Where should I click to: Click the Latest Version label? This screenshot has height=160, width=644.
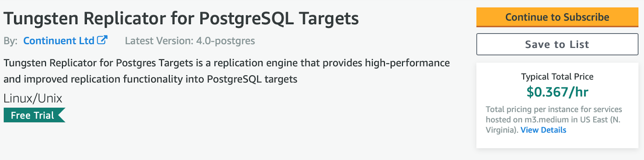point(159,41)
